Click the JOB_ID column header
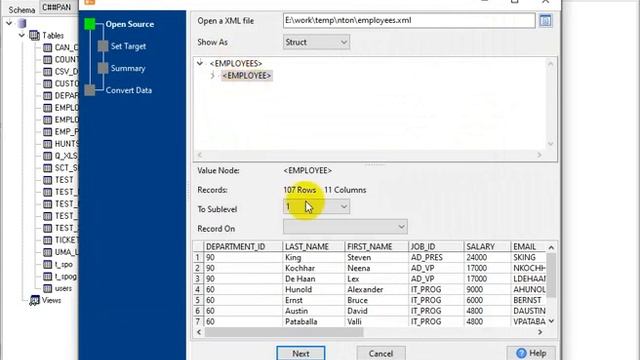The image size is (640, 360). [436, 247]
